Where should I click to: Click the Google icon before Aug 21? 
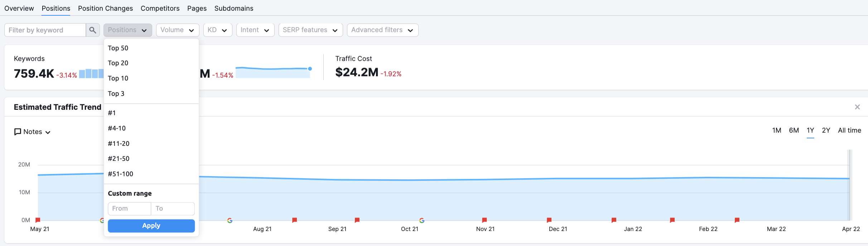point(230,220)
